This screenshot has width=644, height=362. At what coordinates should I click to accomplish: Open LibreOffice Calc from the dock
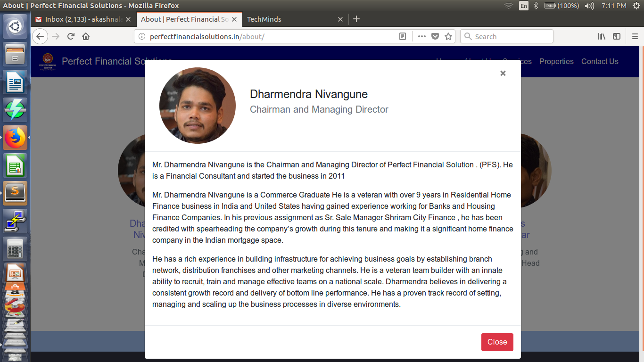tap(16, 165)
